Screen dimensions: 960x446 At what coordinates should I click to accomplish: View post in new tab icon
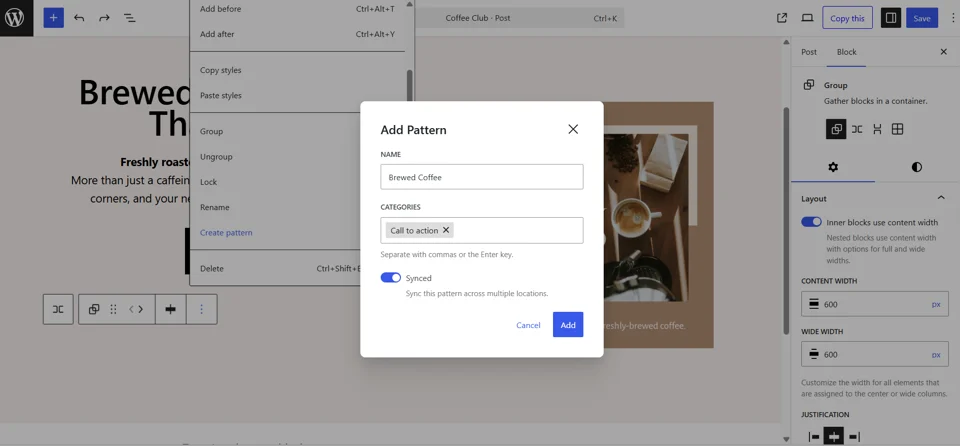point(782,18)
